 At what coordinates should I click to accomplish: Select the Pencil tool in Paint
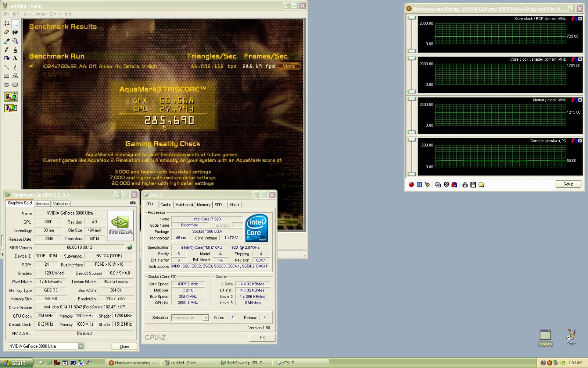coord(7,50)
